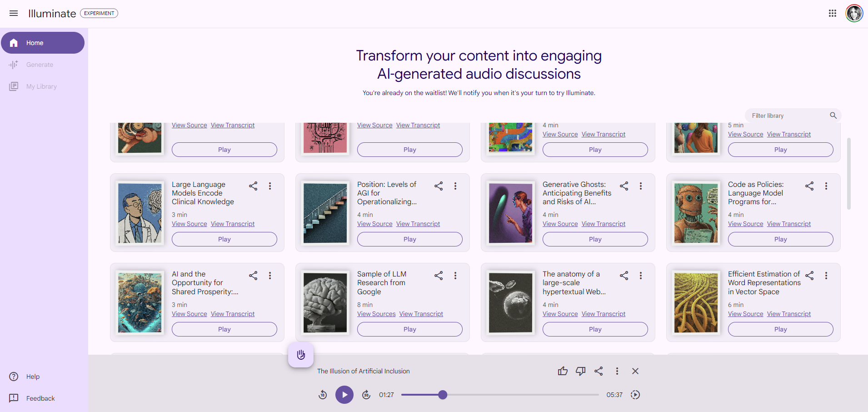Click the raise hand floating button

[301, 355]
